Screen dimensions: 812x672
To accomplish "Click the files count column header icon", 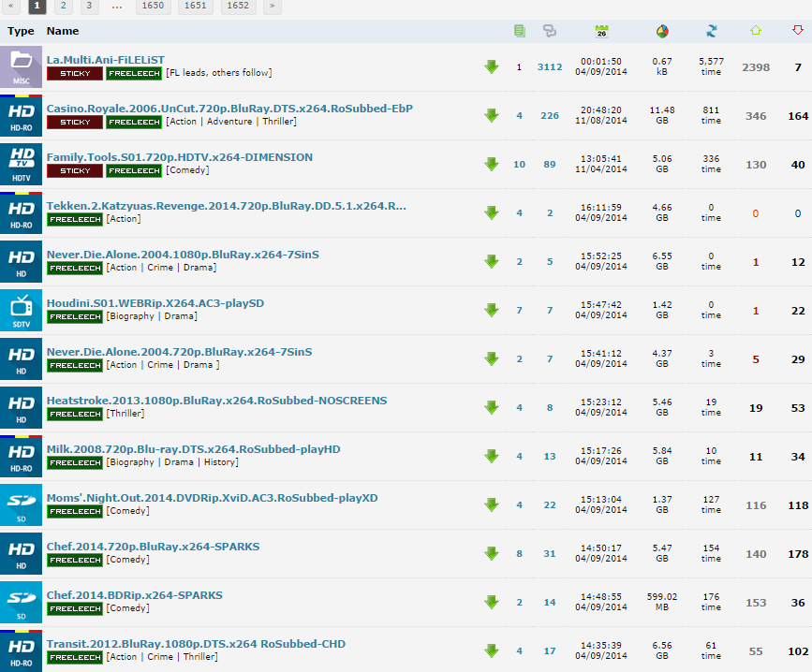I will point(520,31).
